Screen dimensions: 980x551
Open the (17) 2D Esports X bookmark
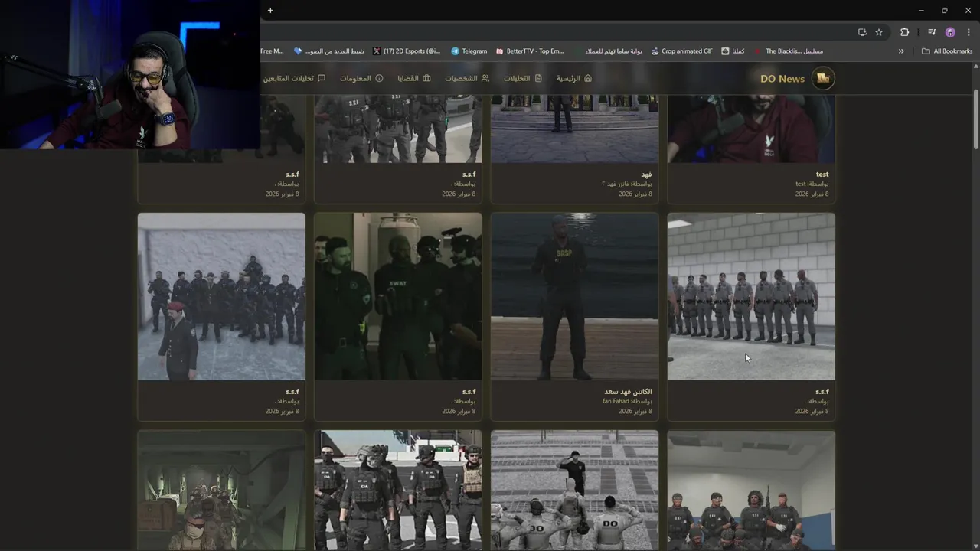tap(407, 51)
